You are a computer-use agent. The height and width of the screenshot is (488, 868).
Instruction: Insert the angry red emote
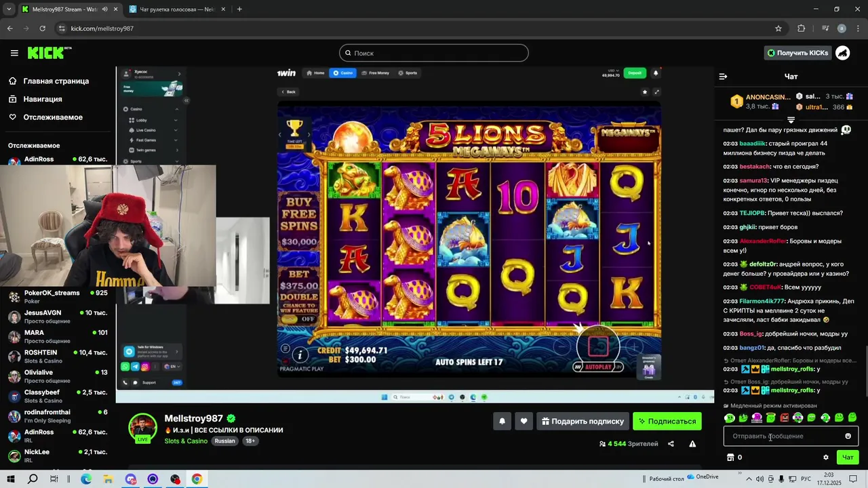[785, 418]
